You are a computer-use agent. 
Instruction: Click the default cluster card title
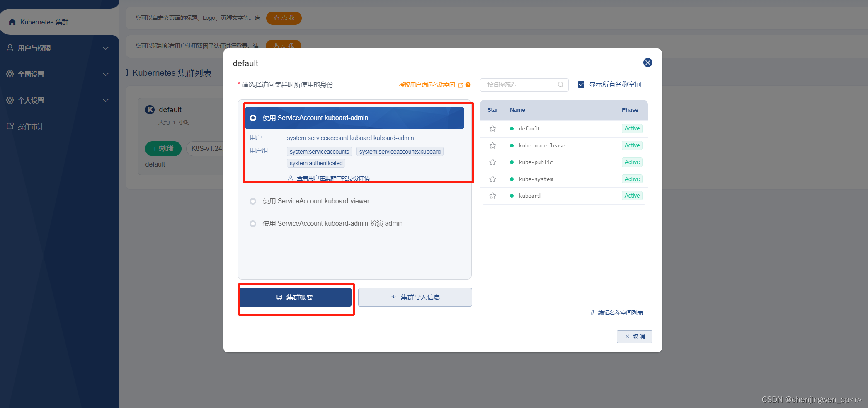[x=170, y=110]
